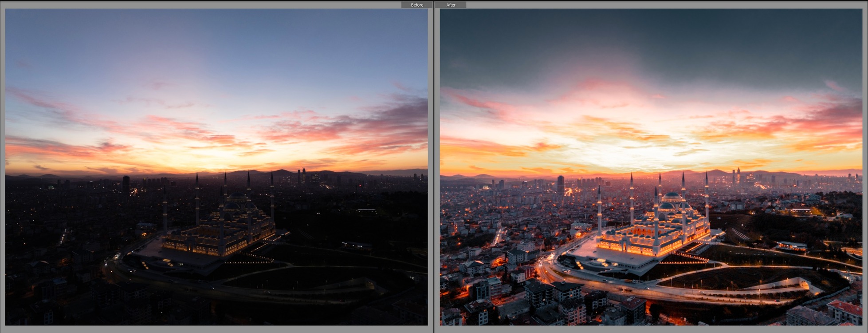The height and width of the screenshot is (333, 868).
Task: Click the Before photo preview
Action: point(216,167)
